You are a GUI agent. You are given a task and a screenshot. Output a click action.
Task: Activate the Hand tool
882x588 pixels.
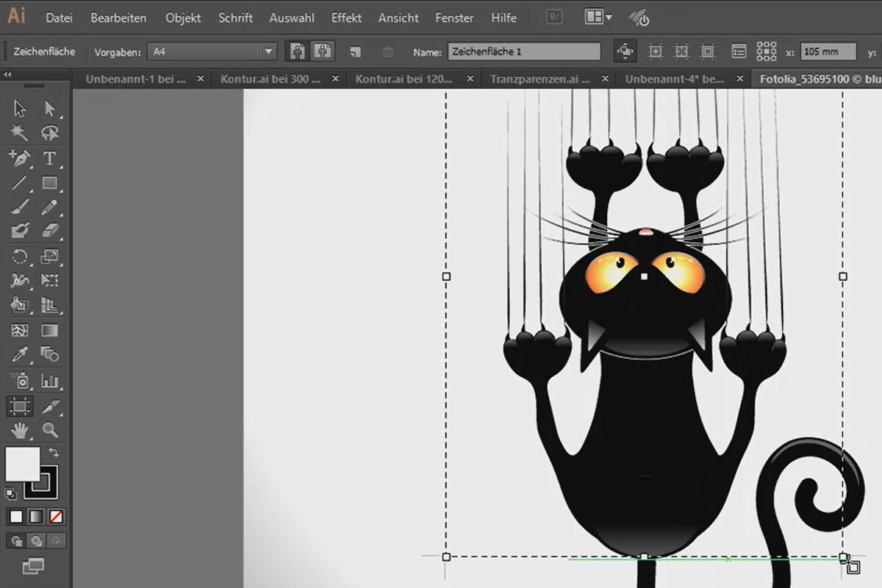coord(20,430)
